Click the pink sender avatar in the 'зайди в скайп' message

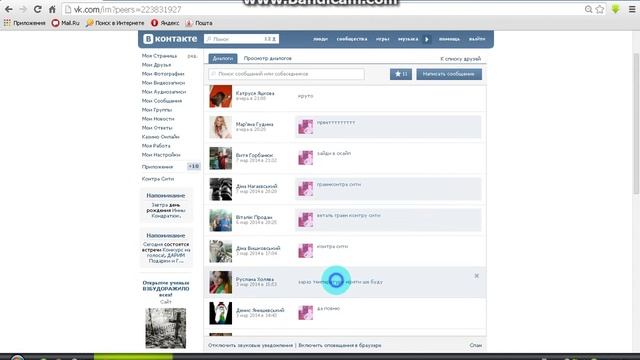click(x=305, y=158)
